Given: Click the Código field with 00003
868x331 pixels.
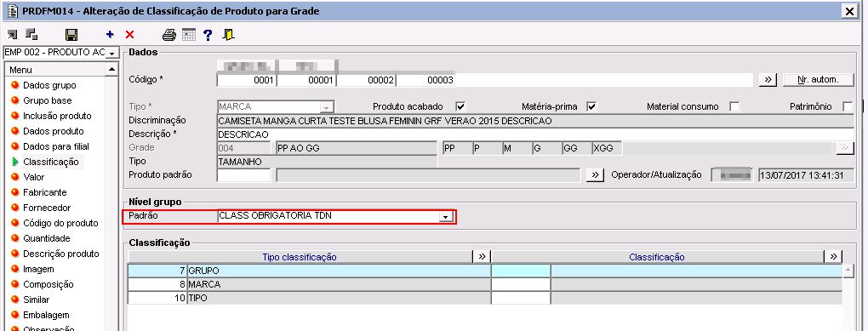Looking at the screenshot, I should click(x=425, y=81).
